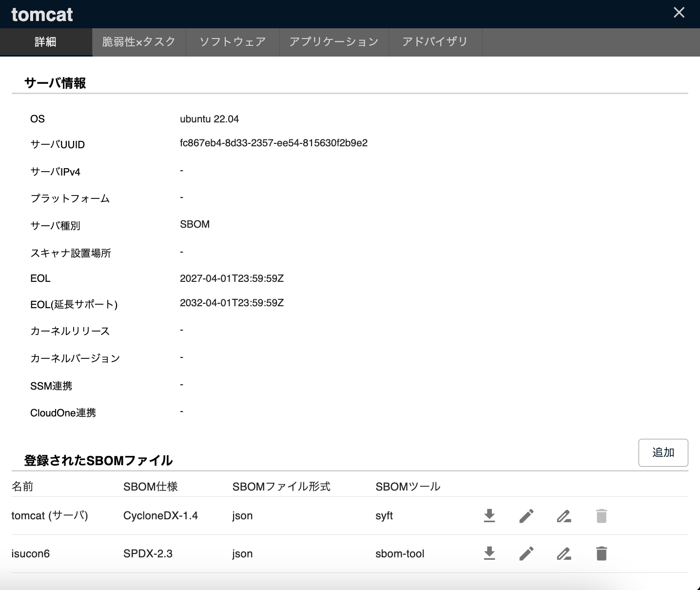Click the サーバ情報 section heading

point(55,83)
